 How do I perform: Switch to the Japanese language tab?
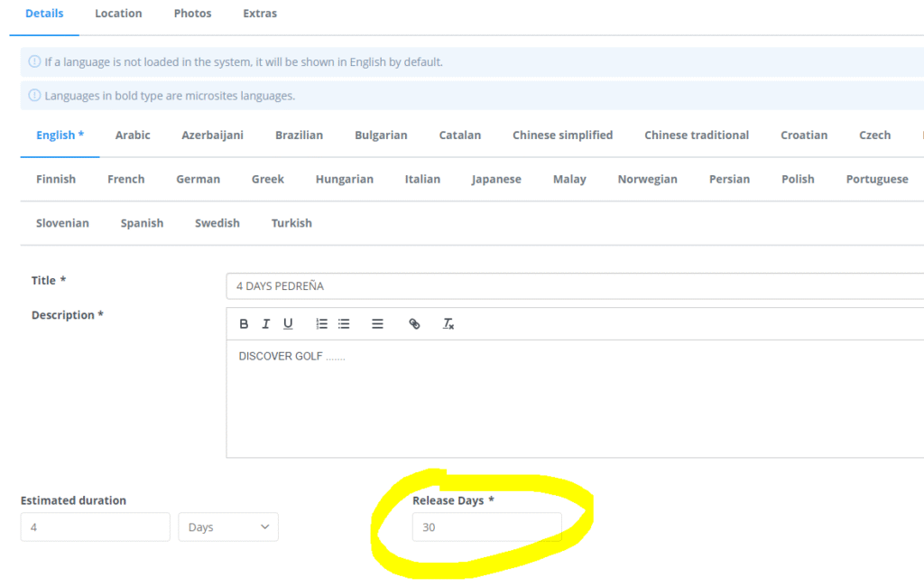[496, 179]
